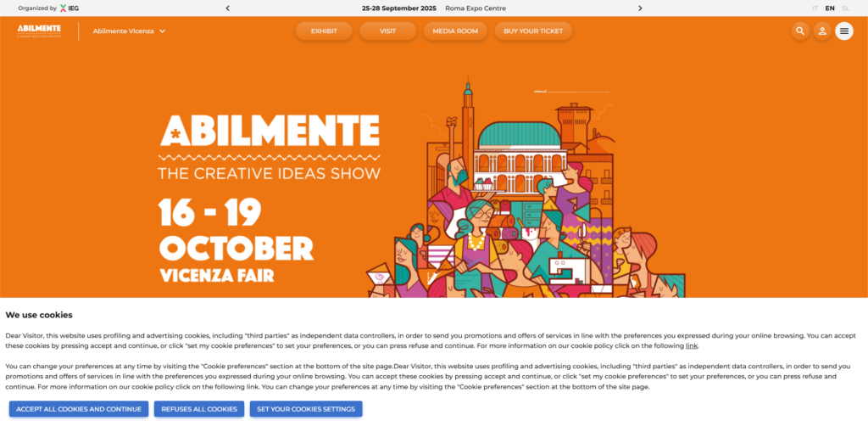Screen dimensions: 868x426
Task: Open the MEDIA ROOM menu
Action: click(x=455, y=31)
